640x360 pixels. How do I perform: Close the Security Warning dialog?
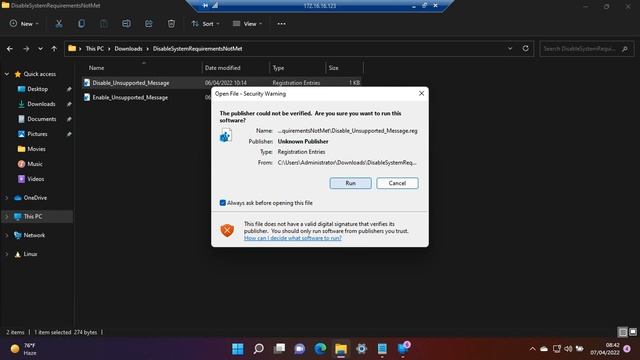pyautogui.click(x=421, y=93)
